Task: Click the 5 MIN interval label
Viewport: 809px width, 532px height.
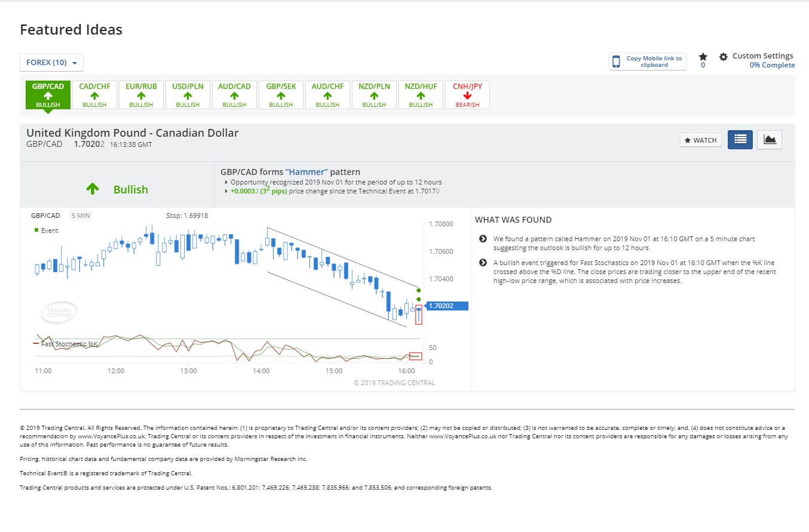Action: click(x=80, y=216)
